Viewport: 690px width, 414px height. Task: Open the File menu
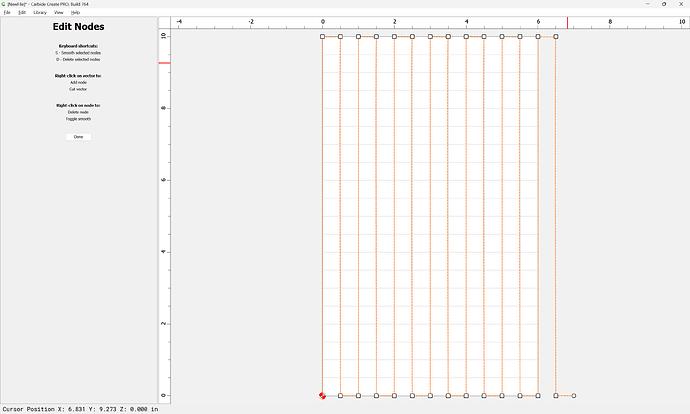(7, 12)
